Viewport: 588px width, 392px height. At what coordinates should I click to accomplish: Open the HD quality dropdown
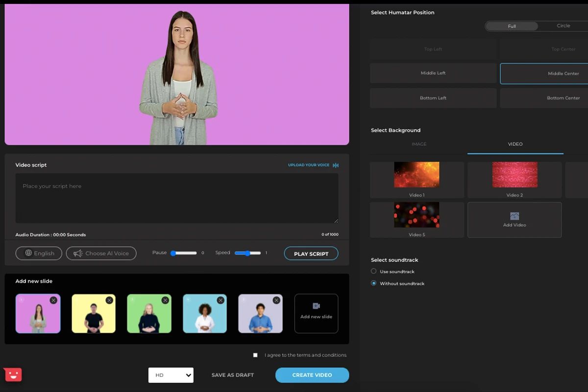171,375
